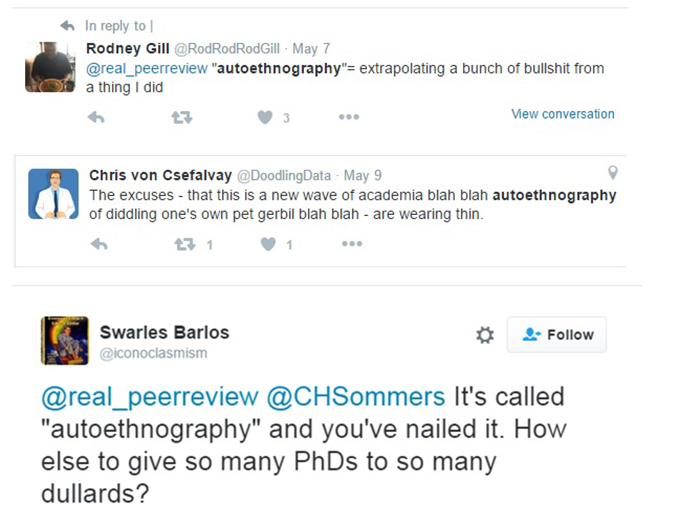Like Rodney Gill's tweet
Image resolution: width=680 pixels, height=524 pixels.
[x=265, y=117]
